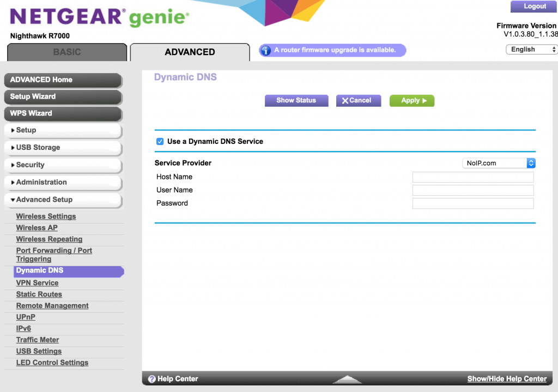558x392 pixels.
Task: Open the Service Provider dropdown
Action: click(x=499, y=163)
